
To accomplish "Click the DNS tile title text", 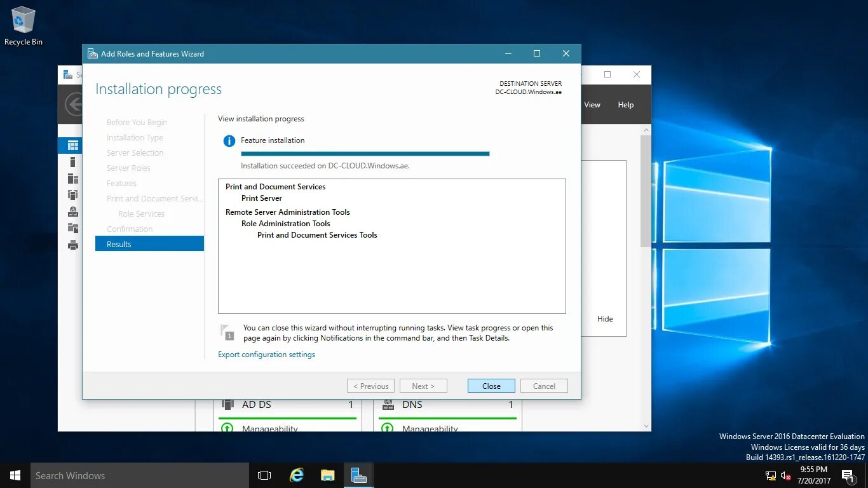I will click(412, 405).
